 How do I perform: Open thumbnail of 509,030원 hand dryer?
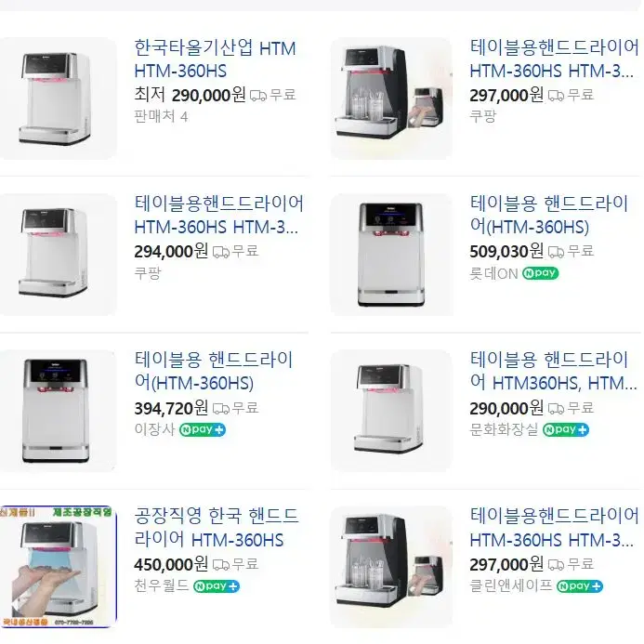(x=391, y=255)
